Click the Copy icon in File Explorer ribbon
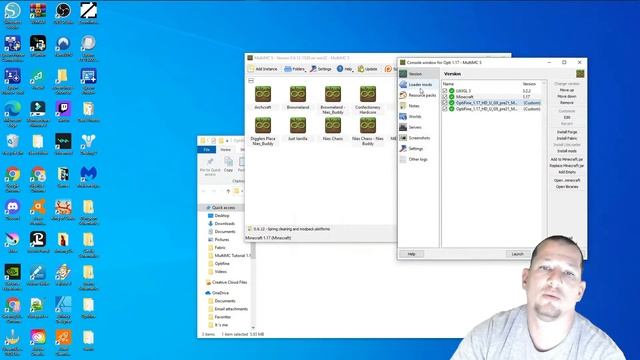 click(229, 164)
